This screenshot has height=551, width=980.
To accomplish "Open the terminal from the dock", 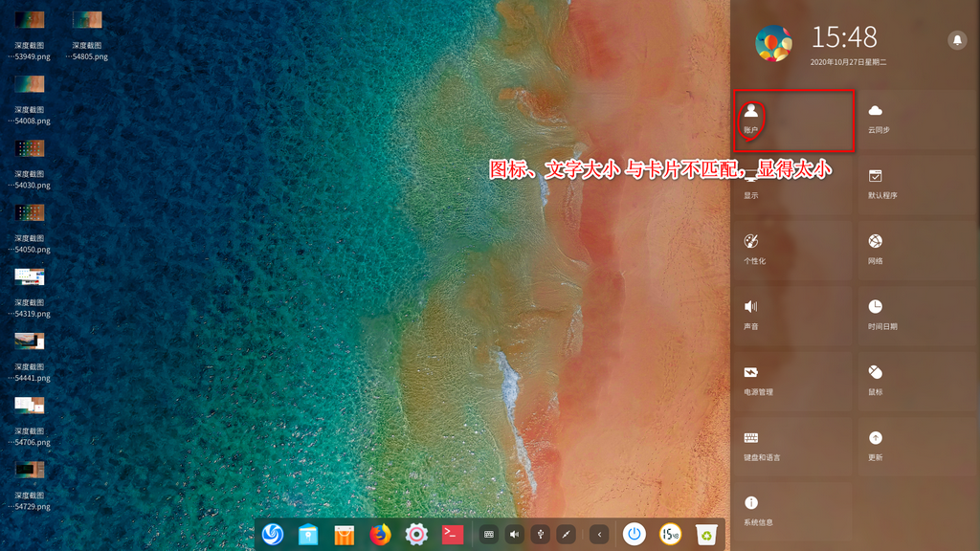I will click(453, 535).
